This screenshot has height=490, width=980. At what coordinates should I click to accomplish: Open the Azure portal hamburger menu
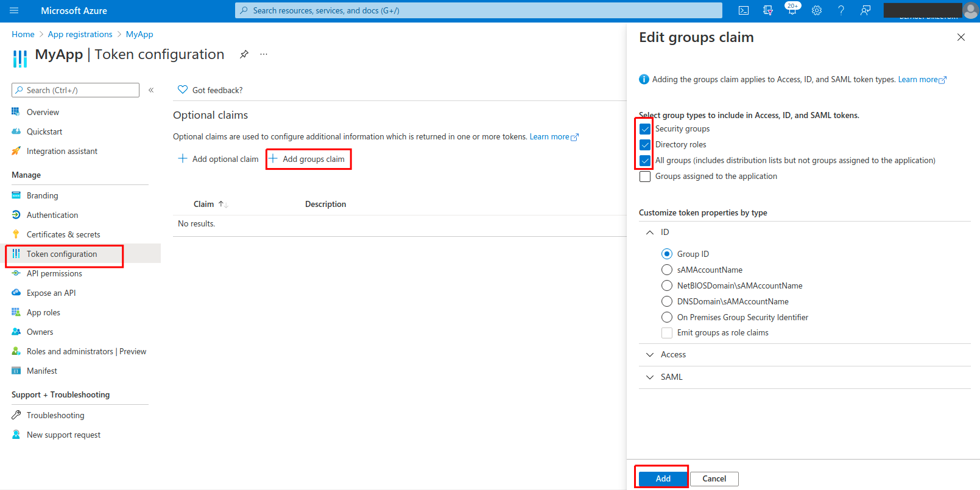click(x=14, y=10)
